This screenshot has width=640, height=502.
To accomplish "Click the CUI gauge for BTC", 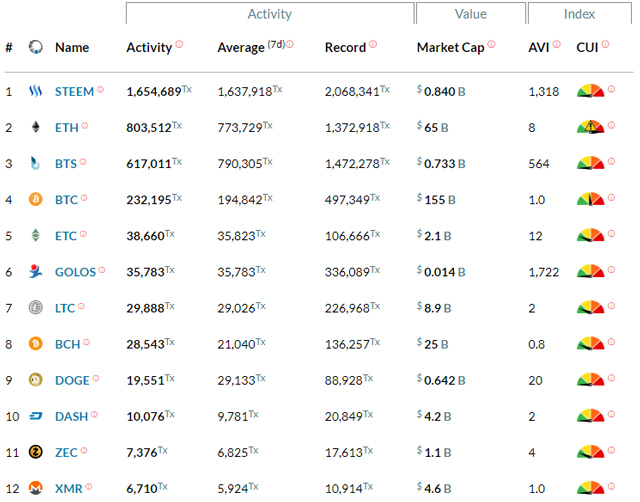I will coord(590,199).
